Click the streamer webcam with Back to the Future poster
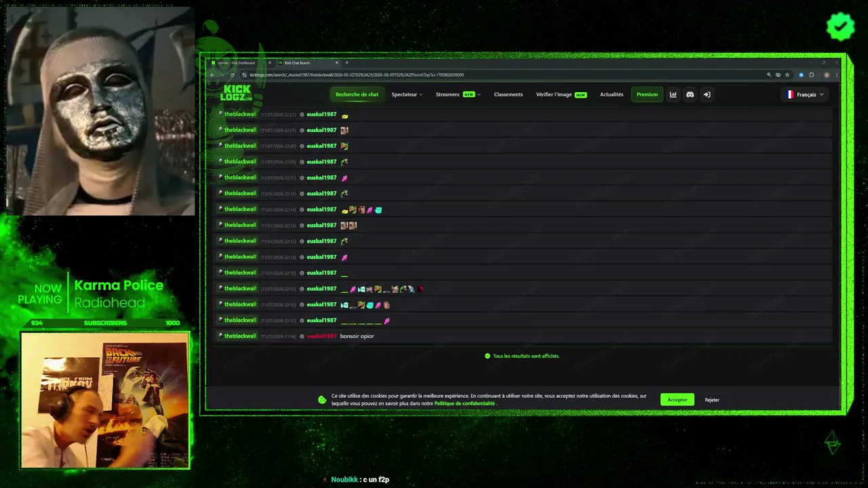This screenshot has width=868, height=488. tap(105, 400)
